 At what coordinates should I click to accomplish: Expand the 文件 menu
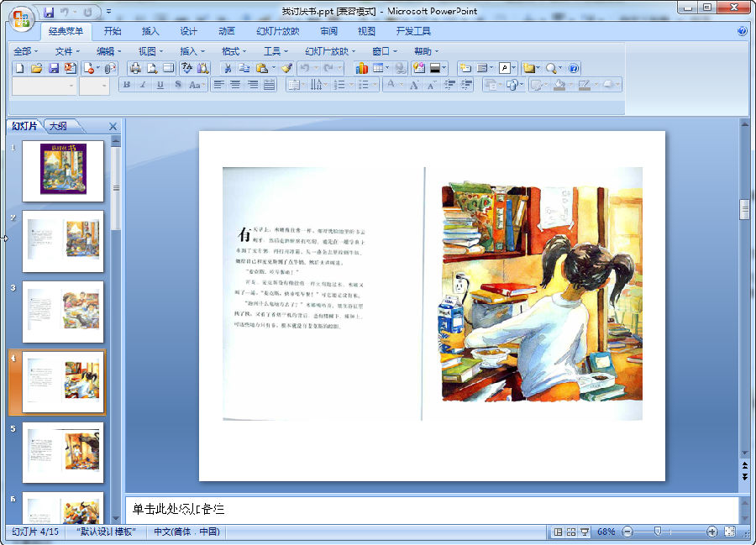(x=67, y=51)
